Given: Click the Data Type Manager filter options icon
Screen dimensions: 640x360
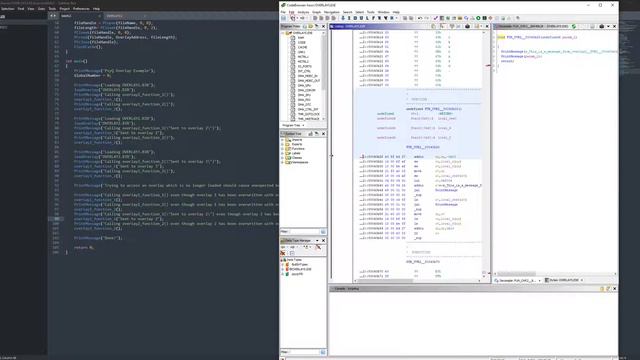Looking at the screenshot, I should click(x=323, y=352).
